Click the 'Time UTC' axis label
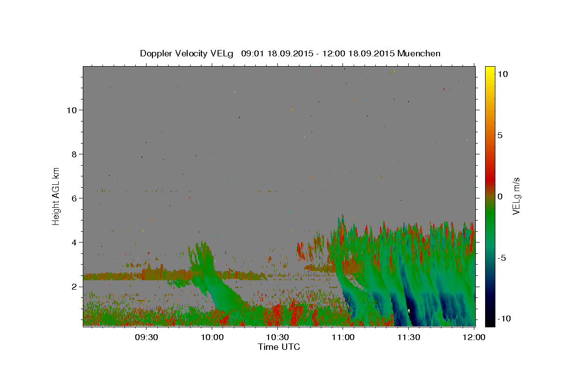588x392 pixels. [x=279, y=347]
